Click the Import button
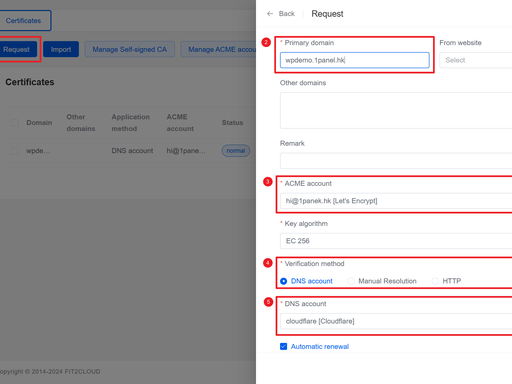The width and height of the screenshot is (512, 384). pyautogui.click(x=61, y=49)
